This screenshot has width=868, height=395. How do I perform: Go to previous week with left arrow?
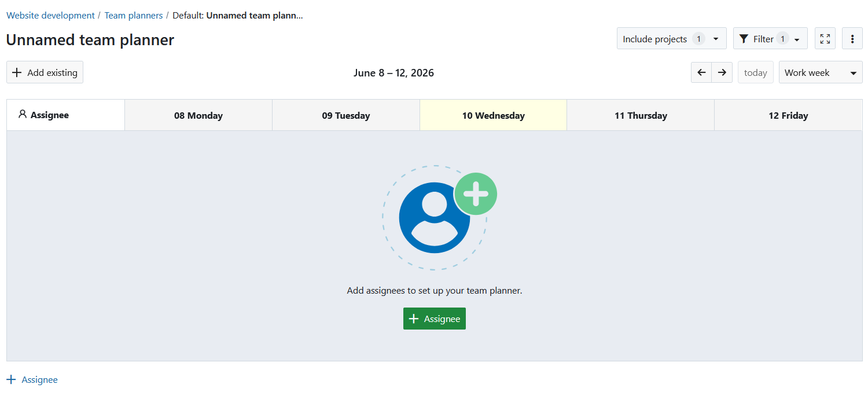tap(701, 72)
